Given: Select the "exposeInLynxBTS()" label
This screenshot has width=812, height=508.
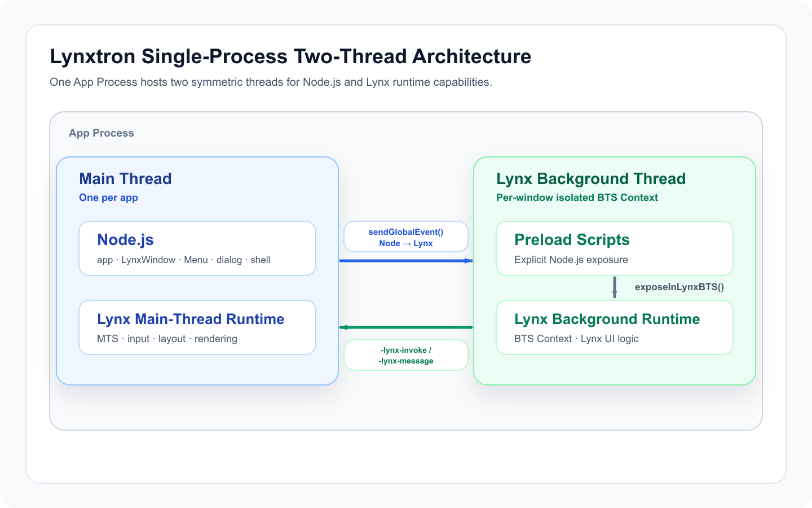Looking at the screenshot, I should click(x=679, y=287).
